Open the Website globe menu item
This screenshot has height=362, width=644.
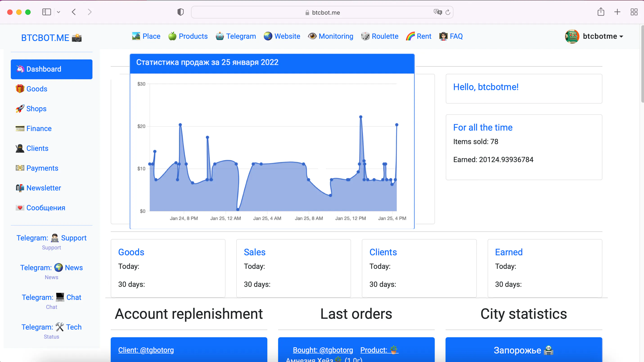coord(282,36)
